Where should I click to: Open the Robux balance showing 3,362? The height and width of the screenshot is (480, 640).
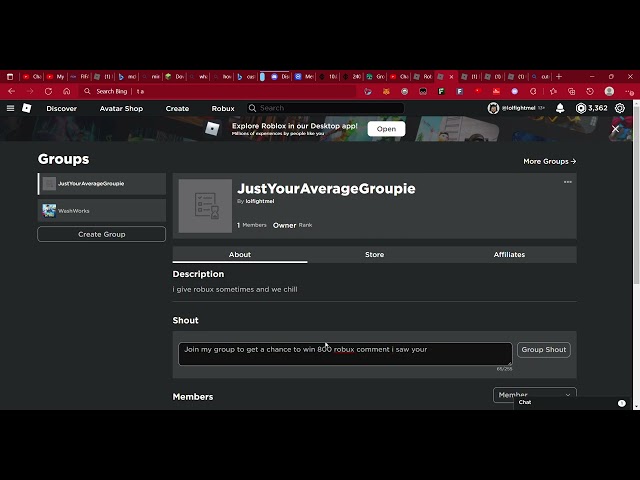(591, 108)
